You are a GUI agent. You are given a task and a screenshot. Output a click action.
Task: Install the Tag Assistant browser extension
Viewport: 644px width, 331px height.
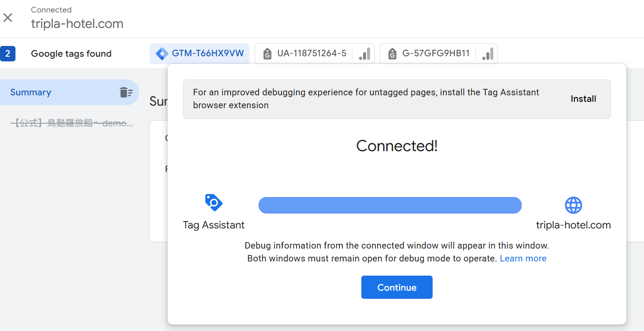[x=583, y=99]
